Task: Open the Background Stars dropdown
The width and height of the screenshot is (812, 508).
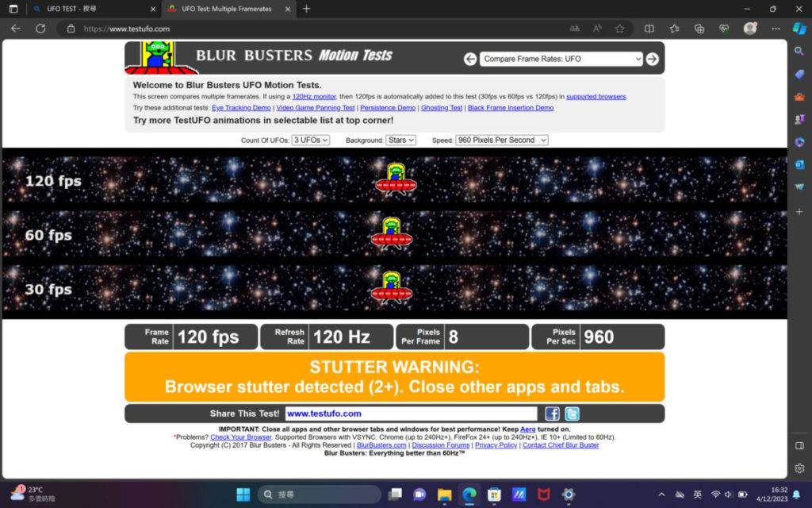Action: [401, 140]
